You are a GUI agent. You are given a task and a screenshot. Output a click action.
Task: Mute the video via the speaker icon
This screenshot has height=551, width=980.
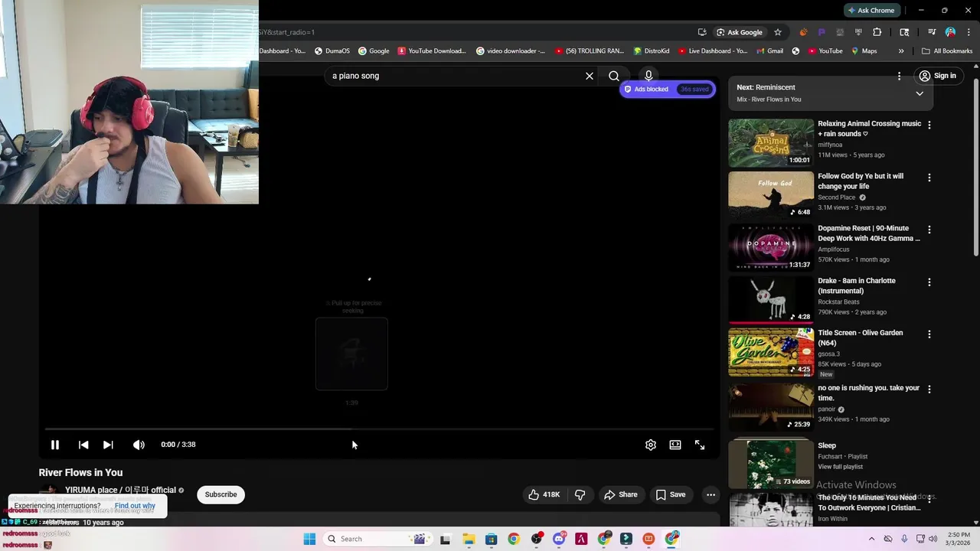139,445
